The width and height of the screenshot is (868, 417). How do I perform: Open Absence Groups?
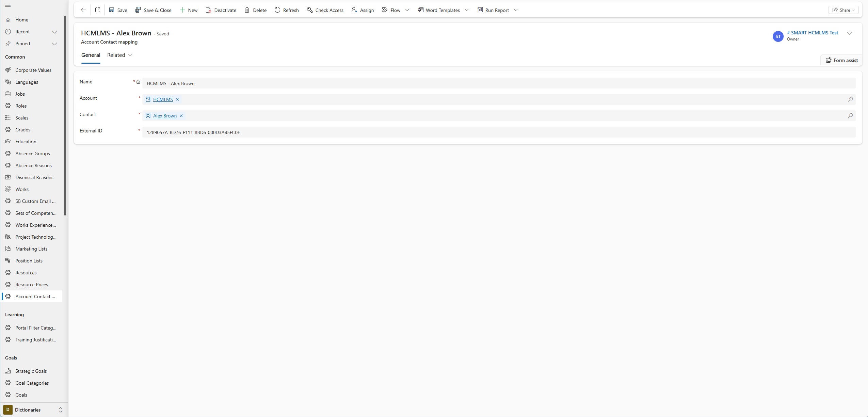31,154
